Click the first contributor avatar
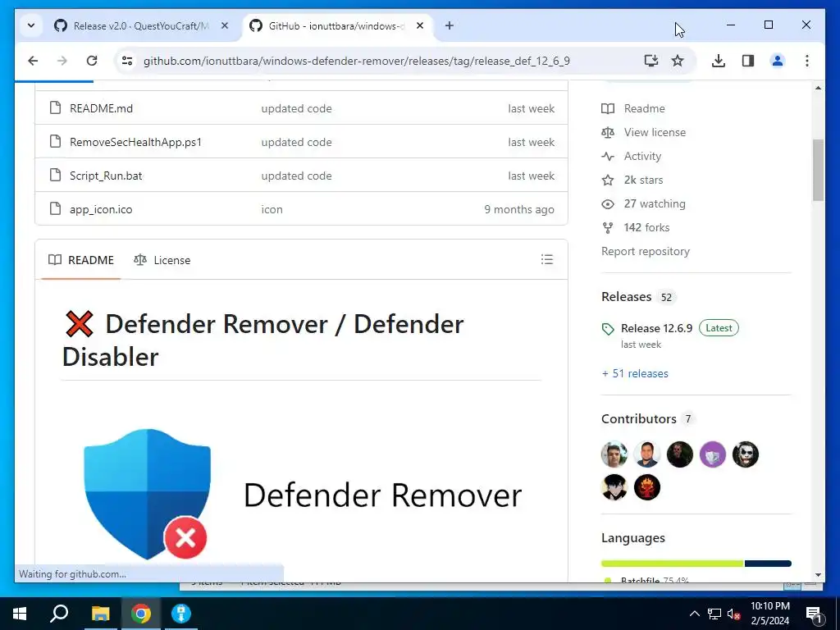This screenshot has width=840, height=630. pyautogui.click(x=614, y=454)
